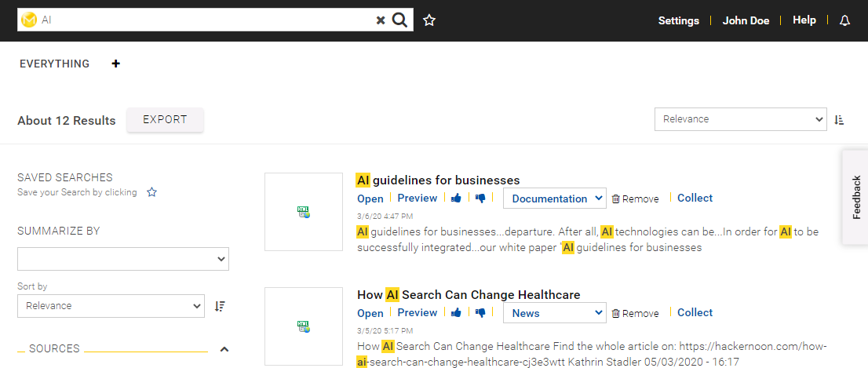868x368 pixels.
Task: Open the top Relevance sort dropdown
Action: [x=741, y=119]
